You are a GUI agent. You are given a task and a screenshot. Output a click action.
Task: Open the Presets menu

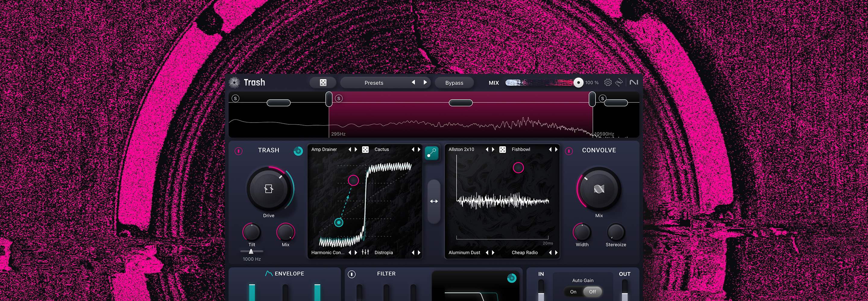coord(374,83)
